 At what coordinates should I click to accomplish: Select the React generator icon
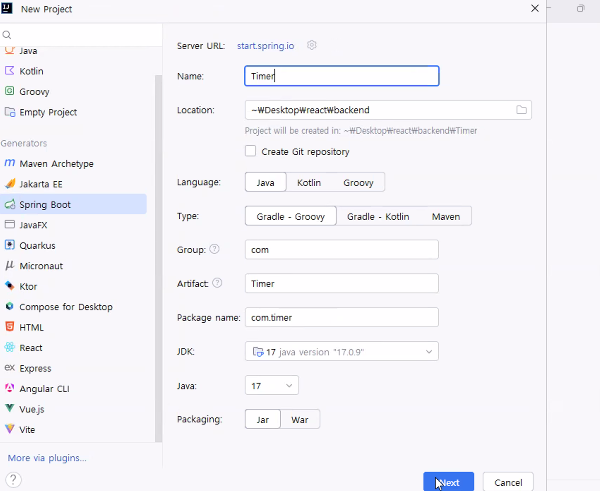pyautogui.click(x=10, y=347)
